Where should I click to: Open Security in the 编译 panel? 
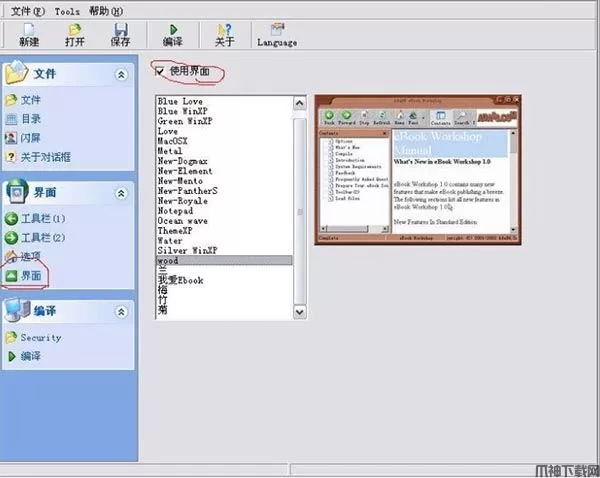[41, 338]
